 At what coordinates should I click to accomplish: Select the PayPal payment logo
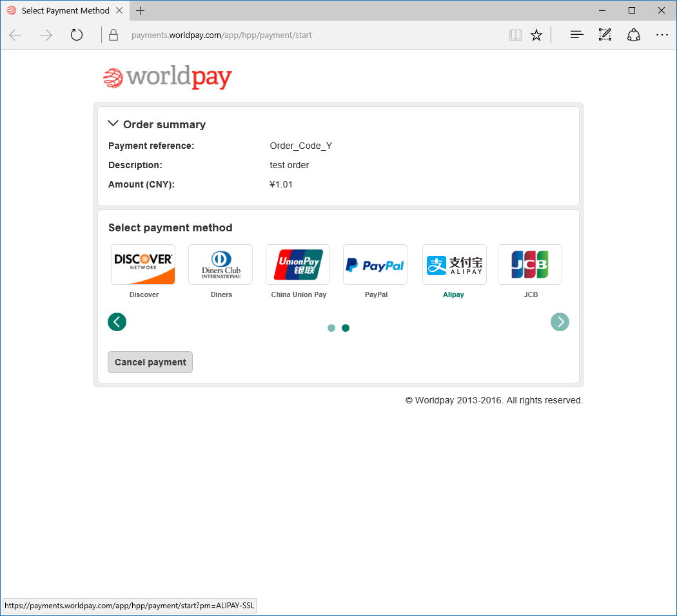(375, 264)
